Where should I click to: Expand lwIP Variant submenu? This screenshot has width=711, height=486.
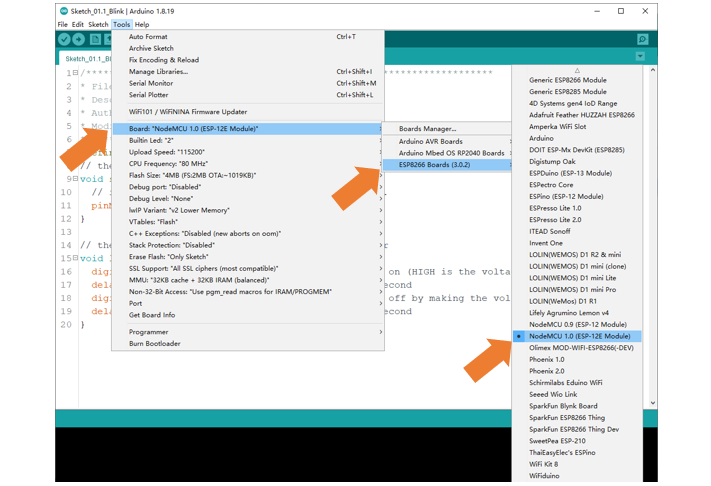[248, 210]
